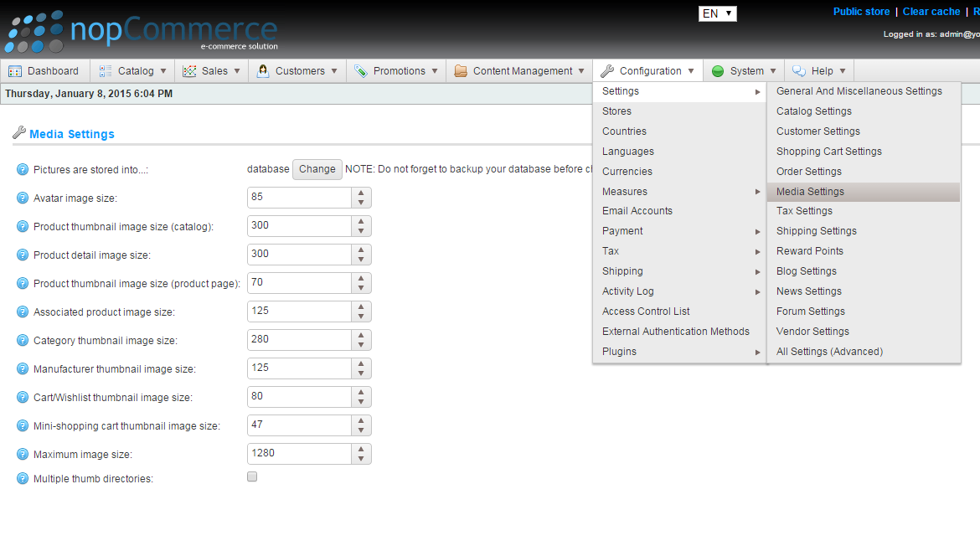Expand the Catalog menu arrow
Screen dimensions: 980x551
click(163, 71)
